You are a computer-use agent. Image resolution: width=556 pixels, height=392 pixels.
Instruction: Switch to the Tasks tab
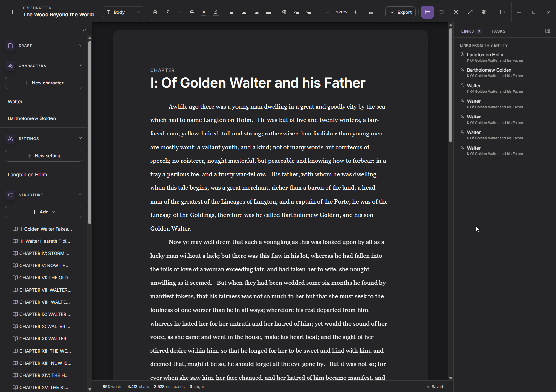[498, 31]
